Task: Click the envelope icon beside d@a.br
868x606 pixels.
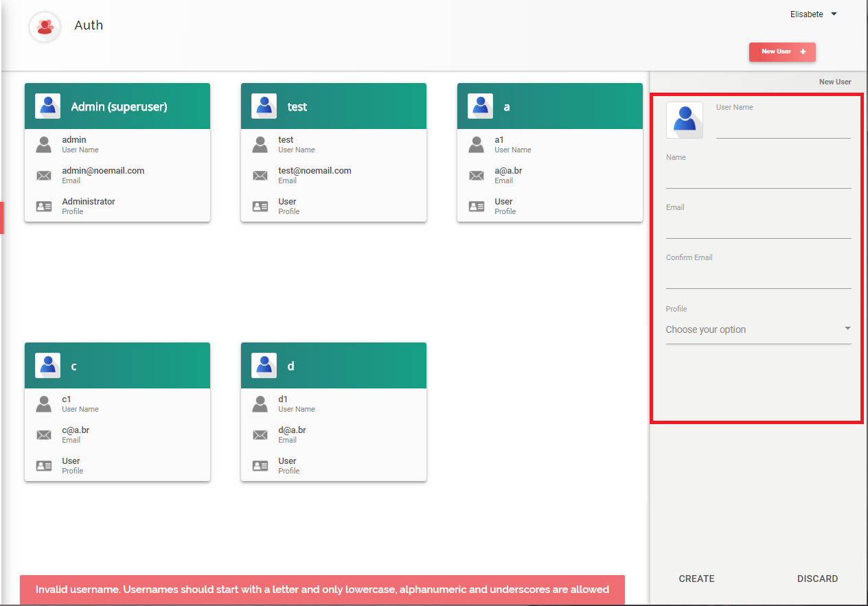Action: [260, 435]
